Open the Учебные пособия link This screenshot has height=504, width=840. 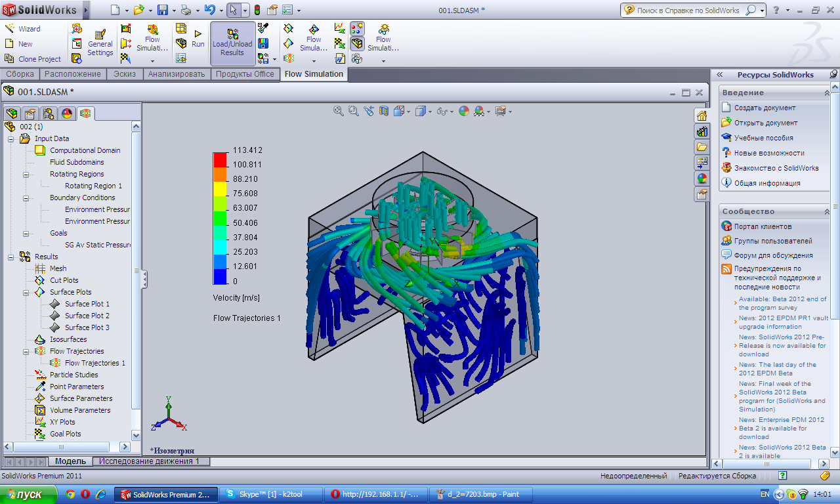pos(763,138)
